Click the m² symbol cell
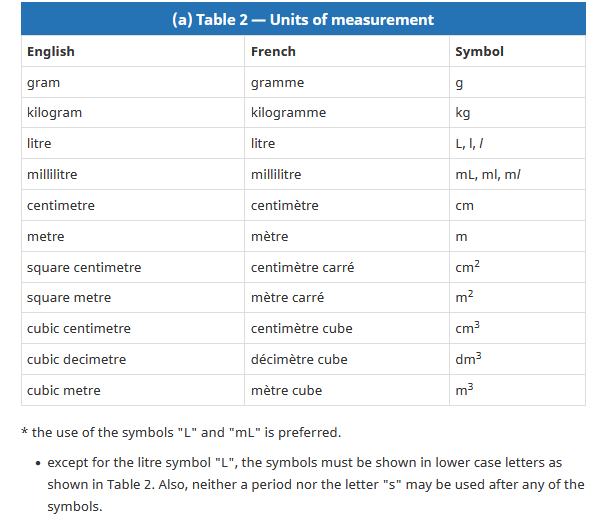 point(463,298)
